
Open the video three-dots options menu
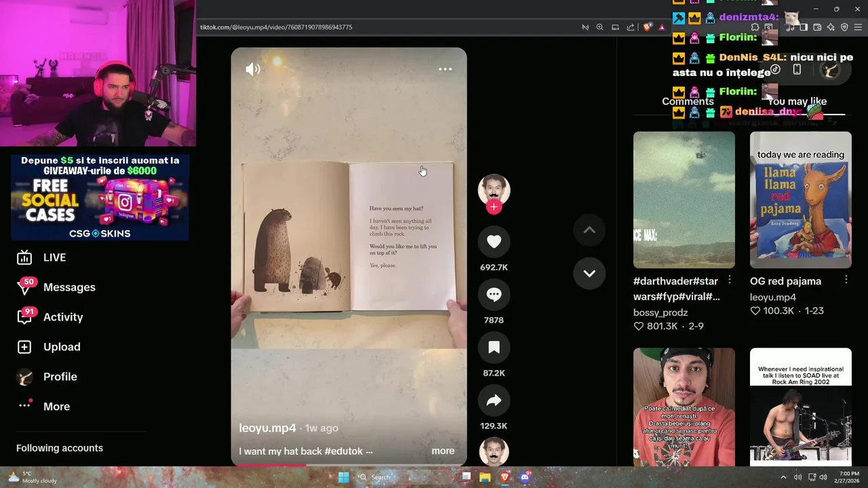(x=445, y=69)
